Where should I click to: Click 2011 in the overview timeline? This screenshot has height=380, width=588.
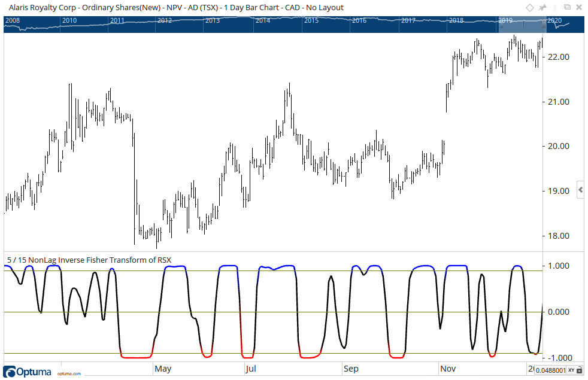[117, 20]
